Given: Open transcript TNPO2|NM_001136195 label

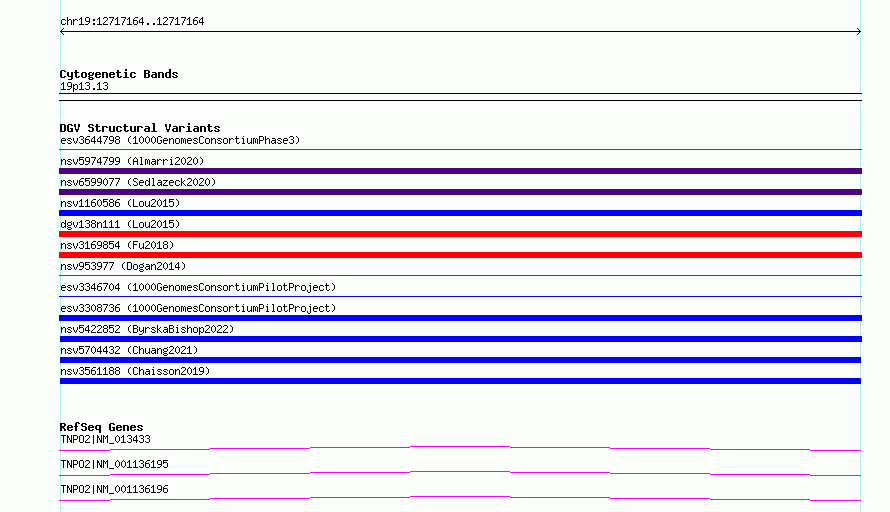Looking at the screenshot, I should coord(114,464).
